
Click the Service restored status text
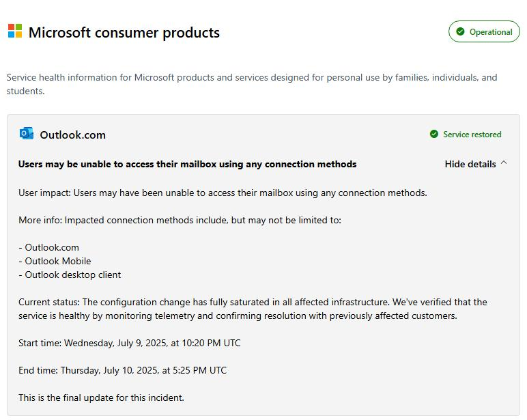coord(472,135)
